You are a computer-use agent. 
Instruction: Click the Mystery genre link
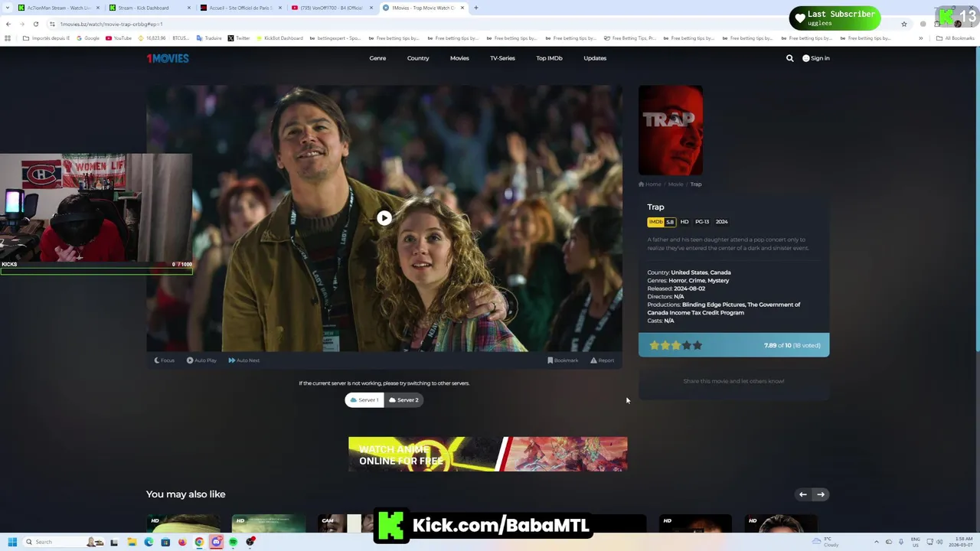tap(718, 281)
